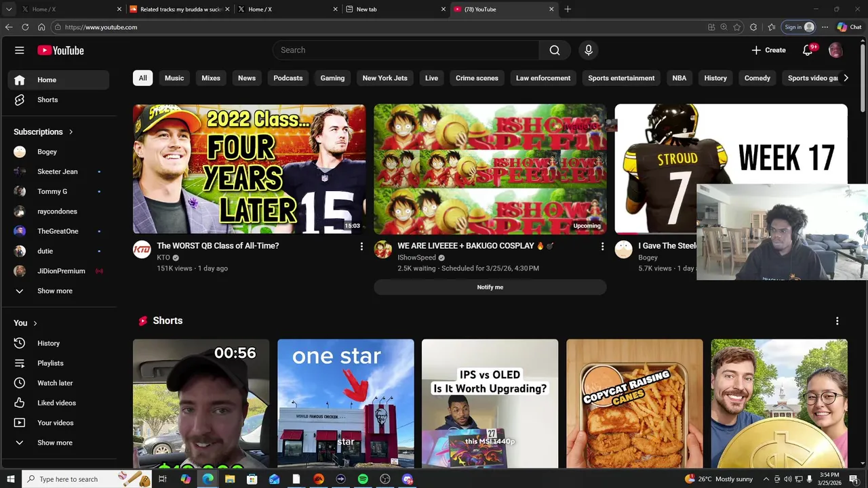Open the account avatar menu
The height and width of the screenshot is (488, 868).
point(835,50)
